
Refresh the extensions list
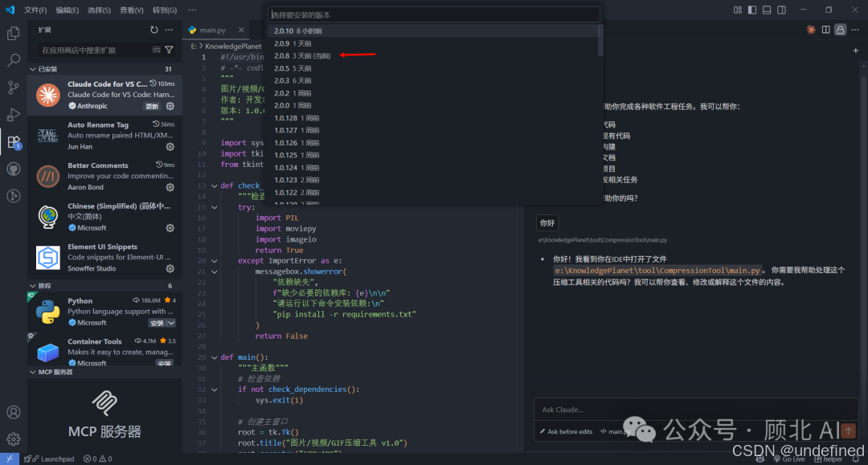click(x=154, y=30)
